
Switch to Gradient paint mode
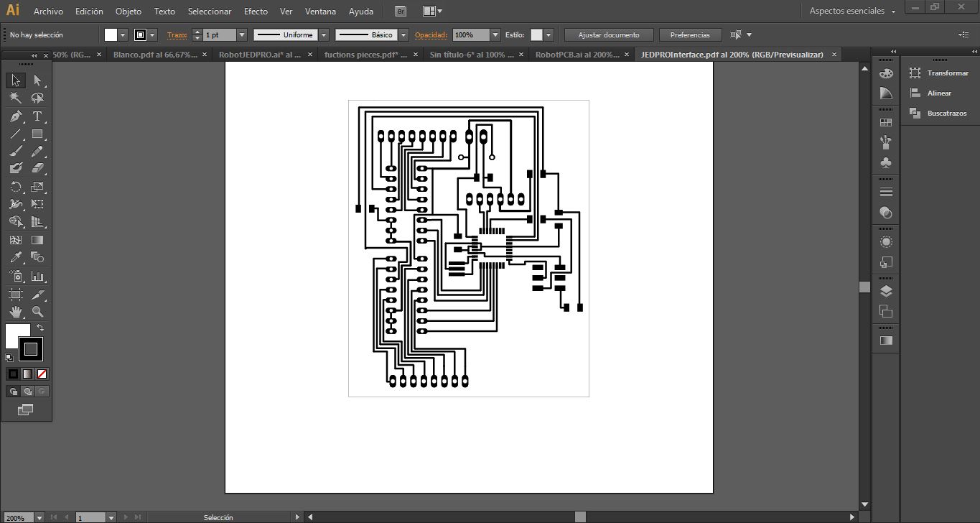coord(27,374)
